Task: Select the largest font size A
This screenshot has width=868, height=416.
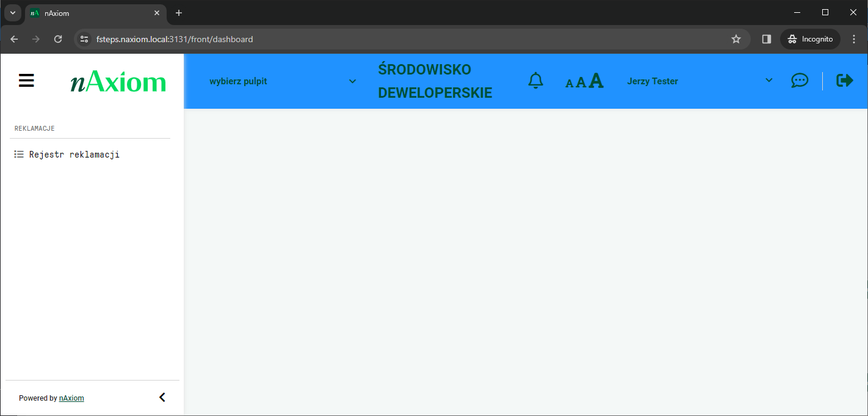Action: pyautogui.click(x=596, y=81)
